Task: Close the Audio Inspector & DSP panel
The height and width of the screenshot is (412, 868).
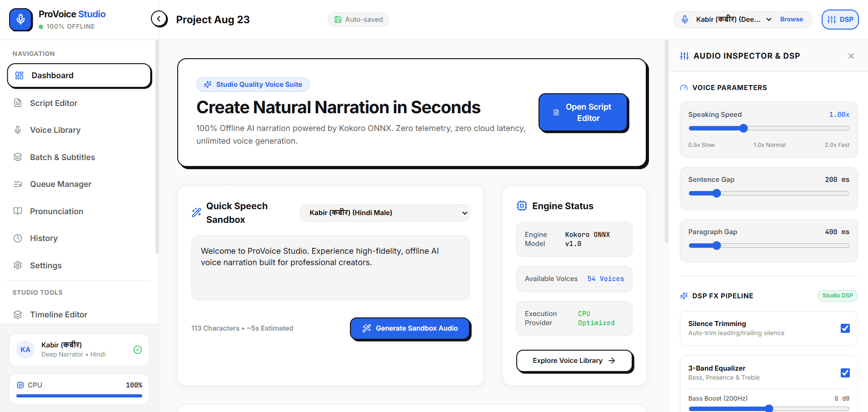Action: tap(851, 56)
